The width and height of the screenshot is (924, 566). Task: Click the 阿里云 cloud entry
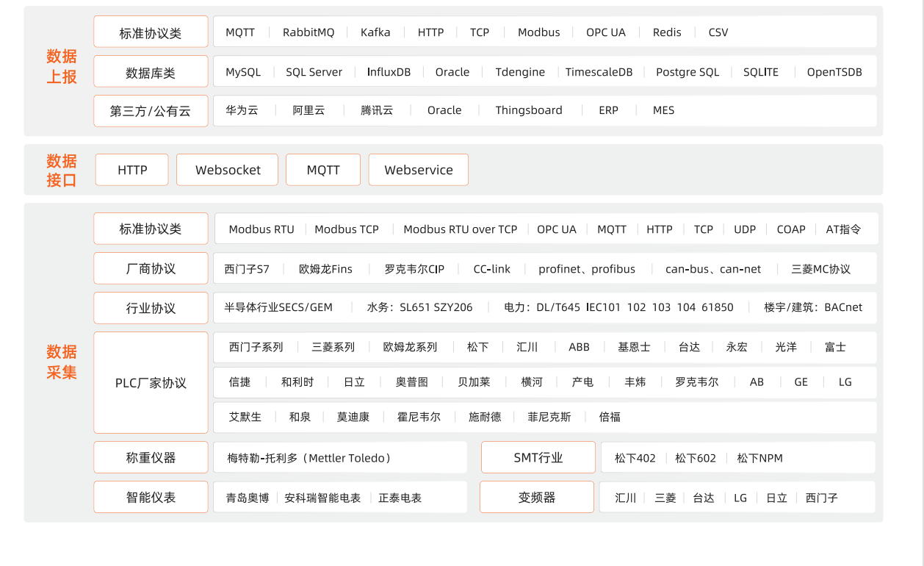pyautogui.click(x=308, y=110)
